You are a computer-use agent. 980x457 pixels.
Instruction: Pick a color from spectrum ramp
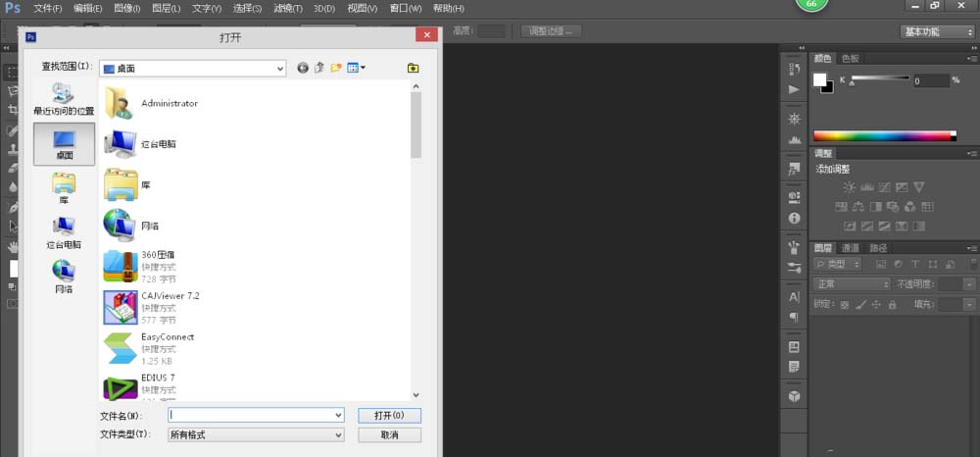tap(884, 135)
